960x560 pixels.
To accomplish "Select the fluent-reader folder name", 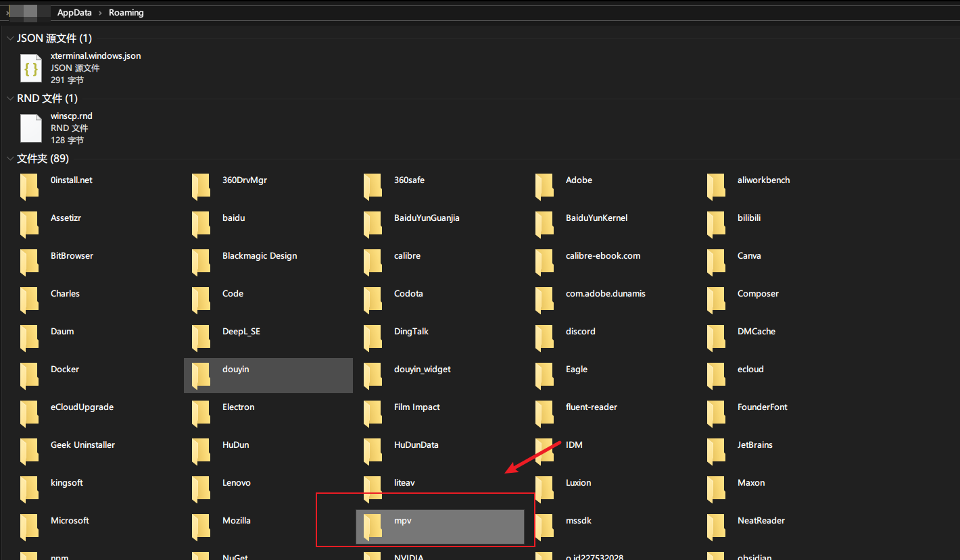I will (x=592, y=407).
